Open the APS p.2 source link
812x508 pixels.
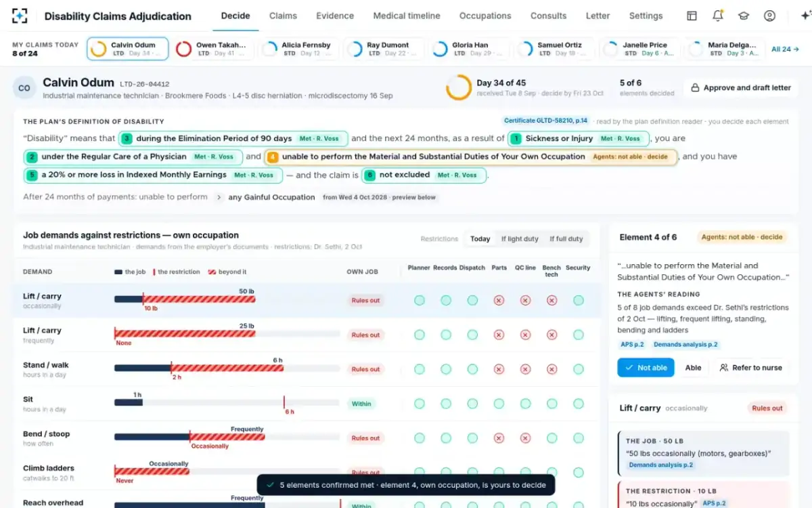[x=632, y=345]
